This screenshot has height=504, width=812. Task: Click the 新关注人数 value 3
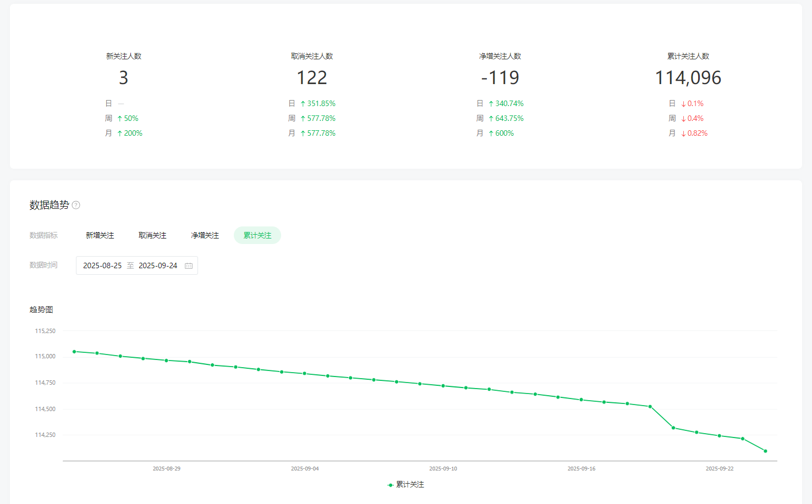coord(124,77)
